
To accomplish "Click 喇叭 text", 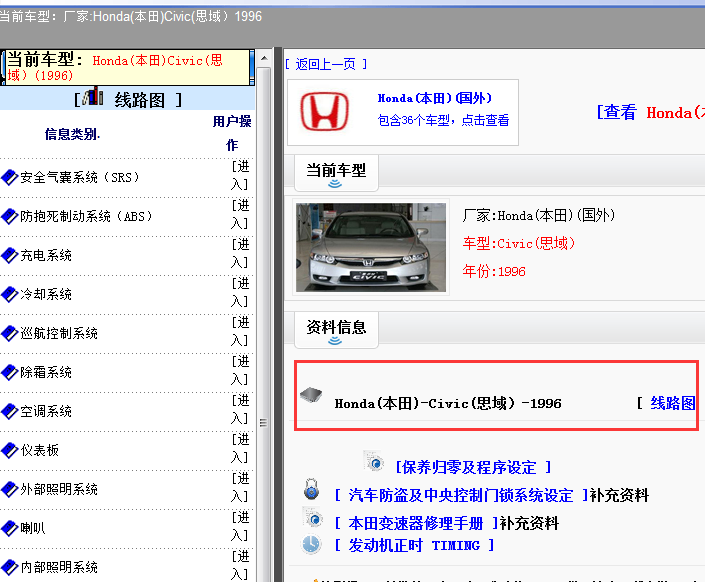I will click(33, 528).
